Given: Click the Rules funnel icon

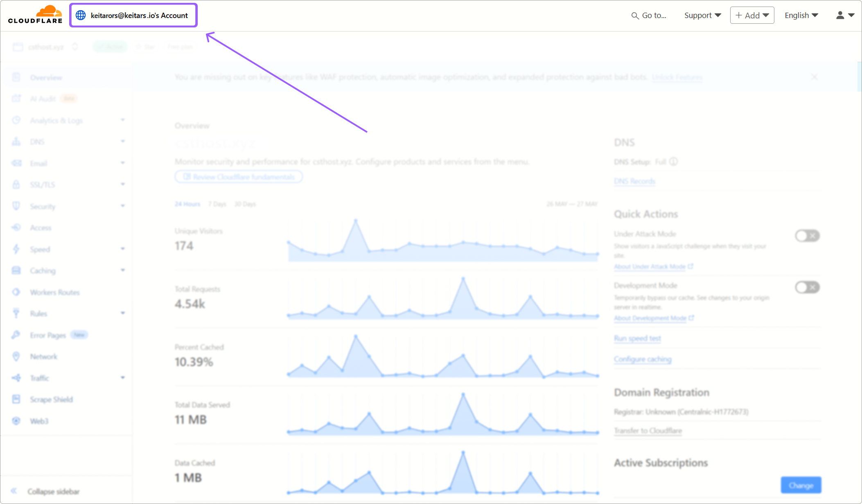Looking at the screenshot, I should point(16,313).
